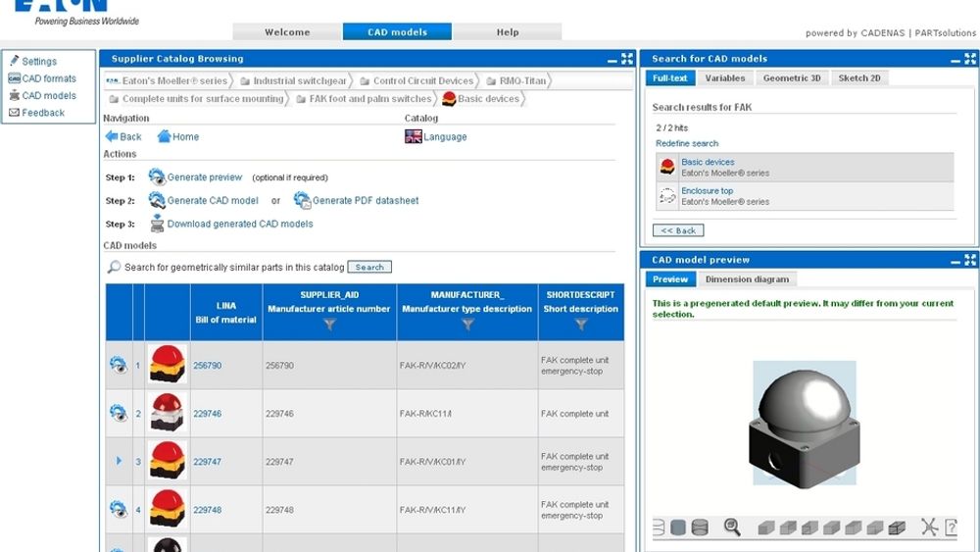980x552 pixels.
Task: Open filter for Manufacturer type description column
Action: point(467,324)
